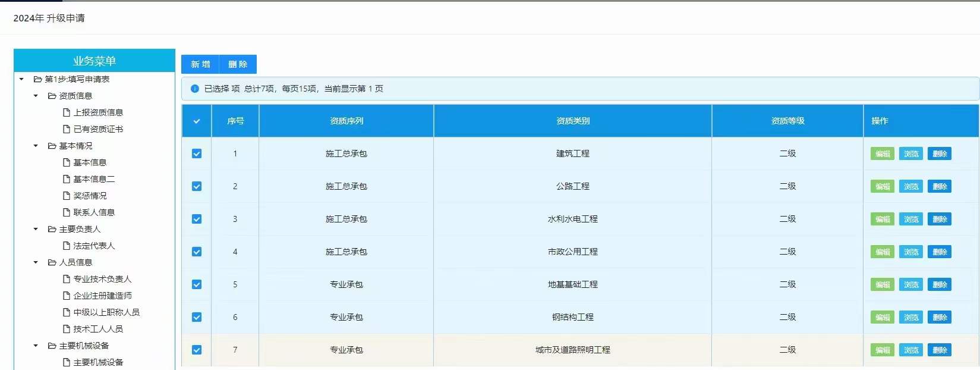Click 删除 for the 市政公用工程 row

coord(940,252)
